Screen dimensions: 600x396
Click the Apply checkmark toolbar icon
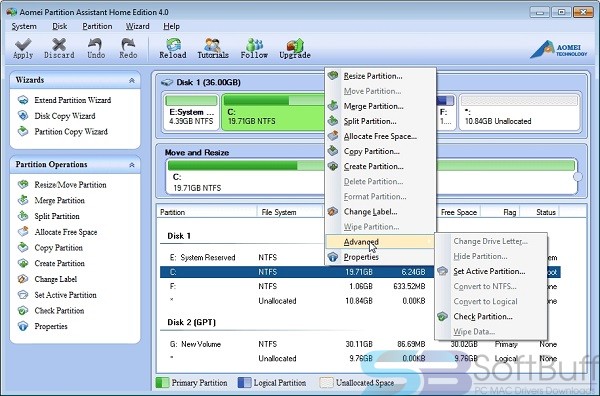coord(23,49)
